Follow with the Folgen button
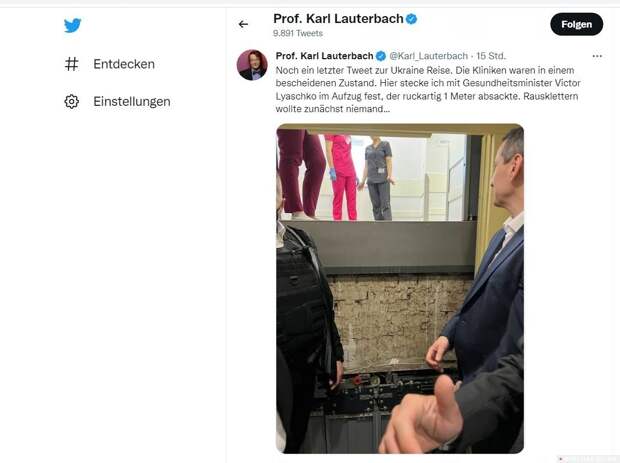The image size is (620, 463). pyautogui.click(x=577, y=24)
